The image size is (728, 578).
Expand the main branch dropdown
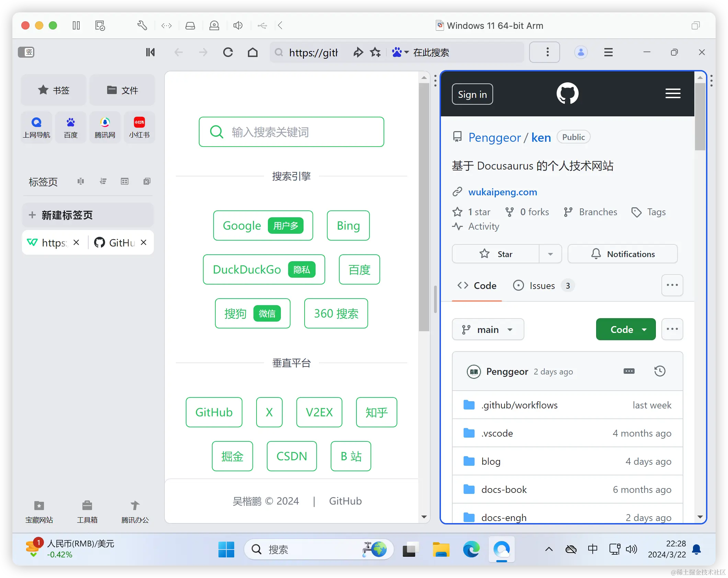coord(488,330)
